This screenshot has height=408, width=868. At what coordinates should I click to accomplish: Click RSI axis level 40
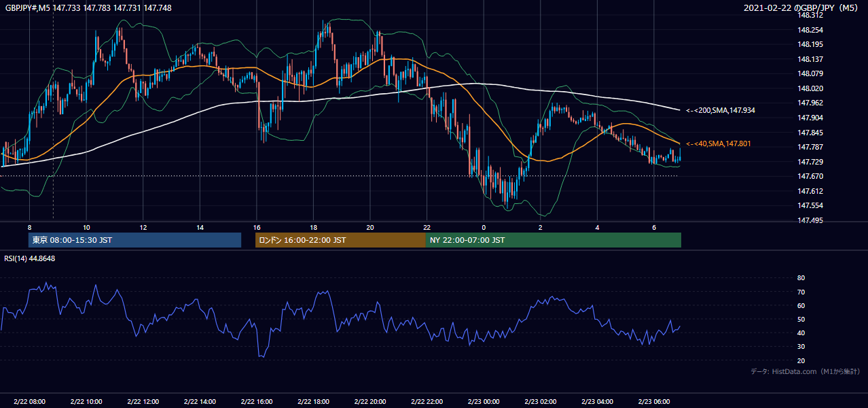tap(801, 333)
